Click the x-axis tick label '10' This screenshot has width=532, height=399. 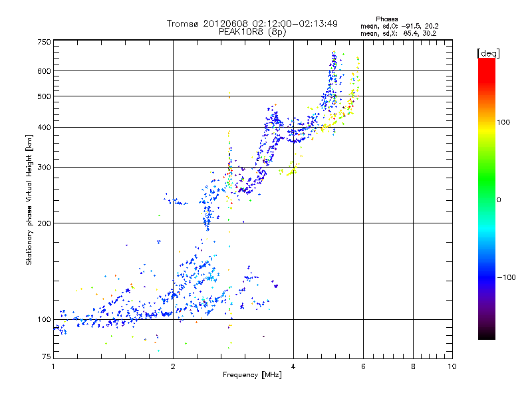[x=452, y=366]
